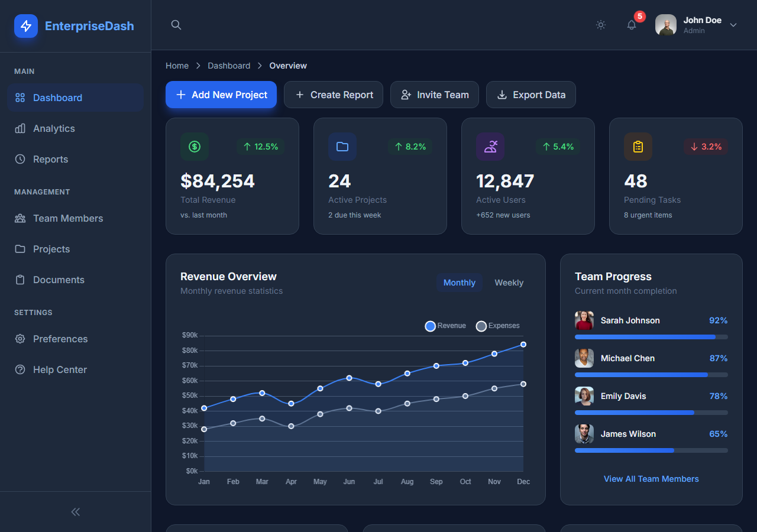Click the 8.2% projects change badge
Viewport: 757px width, 532px height.
coord(410,147)
